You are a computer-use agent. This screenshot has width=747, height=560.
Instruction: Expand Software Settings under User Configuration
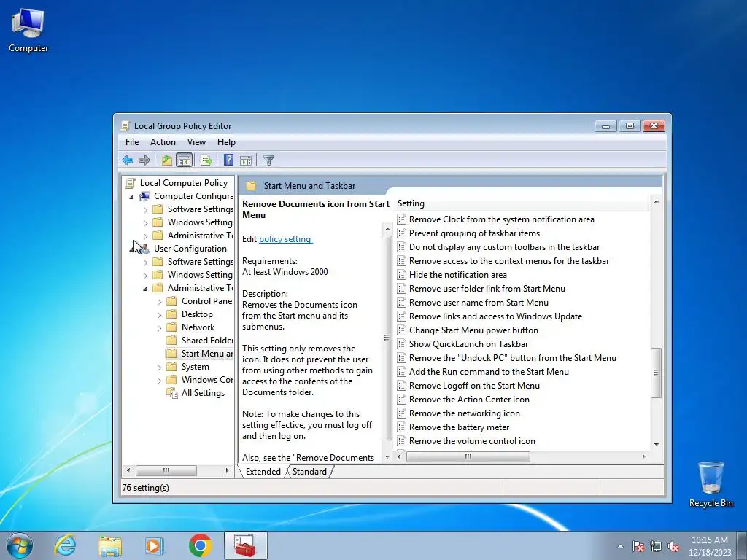[x=146, y=262]
